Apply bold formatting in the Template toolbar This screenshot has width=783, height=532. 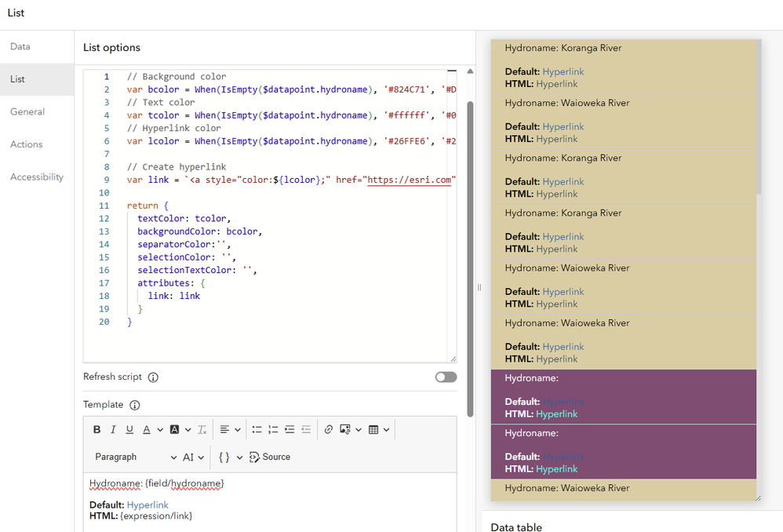[97, 429]
